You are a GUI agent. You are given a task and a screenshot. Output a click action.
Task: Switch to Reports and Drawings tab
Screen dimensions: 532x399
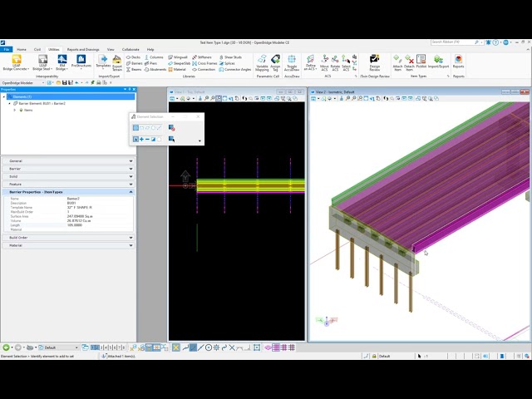click(x=83, y=50)
